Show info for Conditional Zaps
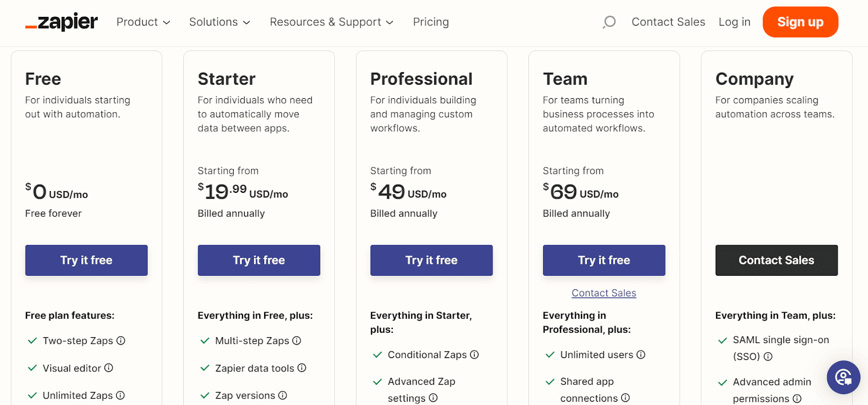The width and height of the screenshot is (868, 405). click(x=474, y=355)
